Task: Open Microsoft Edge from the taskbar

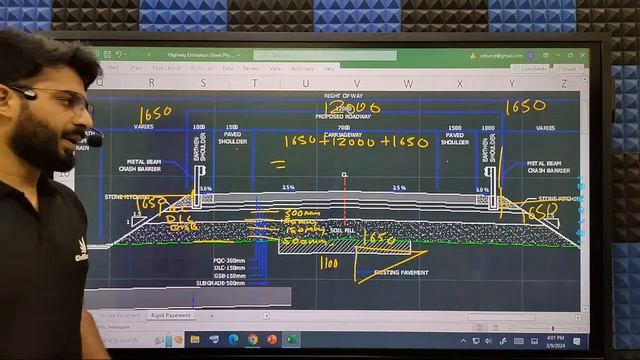Action: pos(233,339)
